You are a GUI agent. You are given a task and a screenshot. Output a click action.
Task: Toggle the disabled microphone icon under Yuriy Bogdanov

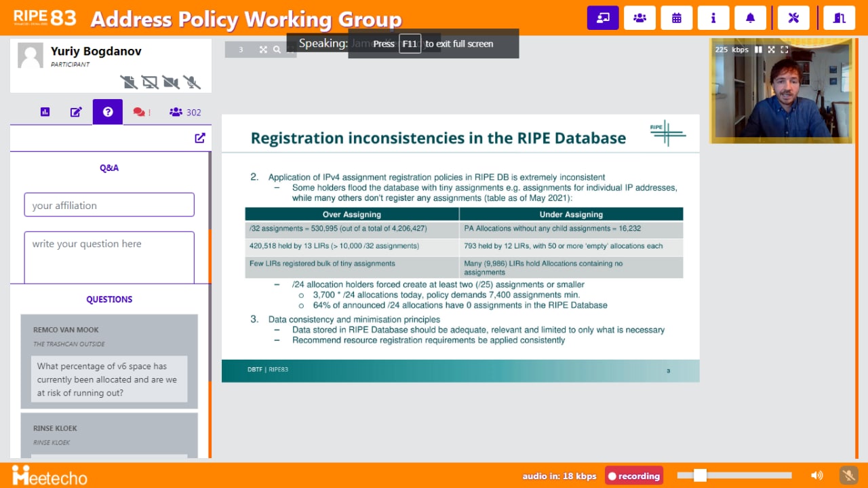point(192,82)
